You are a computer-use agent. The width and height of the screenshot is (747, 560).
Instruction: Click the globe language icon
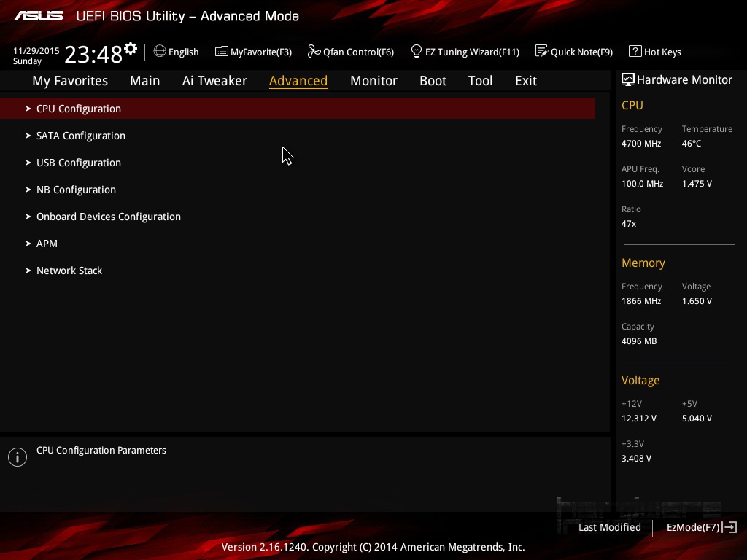coord(160,51)
